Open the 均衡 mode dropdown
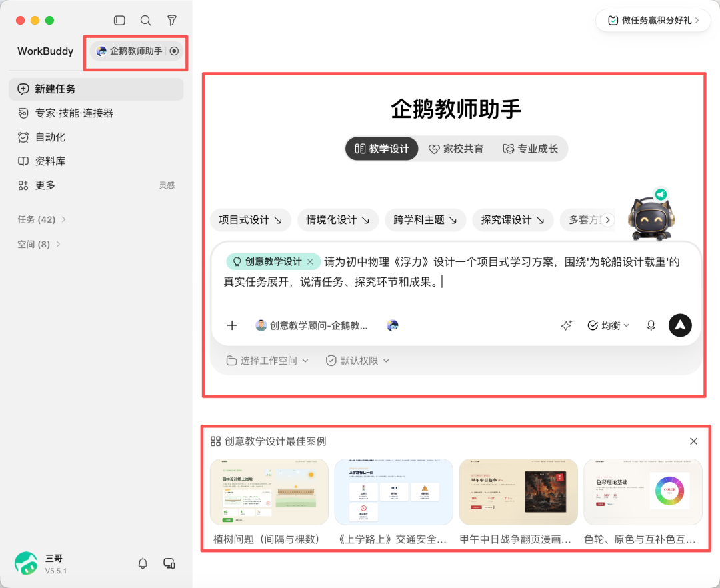The height and width of the screenshot is (588, 720). pyautogui.click(x=609, y=325)
